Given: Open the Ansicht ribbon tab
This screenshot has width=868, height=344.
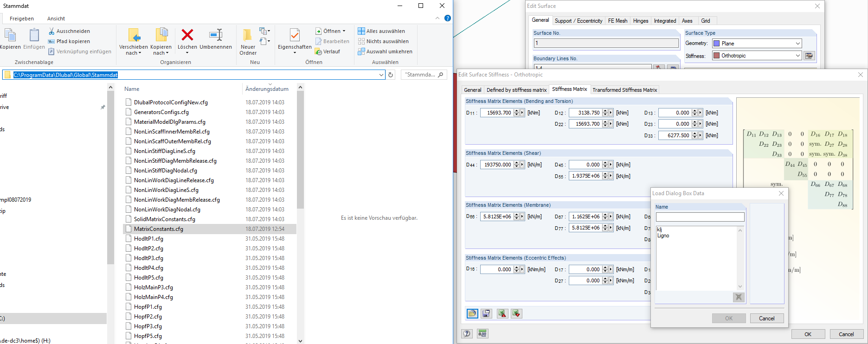Looking at the screenshot, I should click(x=56, y=19).
